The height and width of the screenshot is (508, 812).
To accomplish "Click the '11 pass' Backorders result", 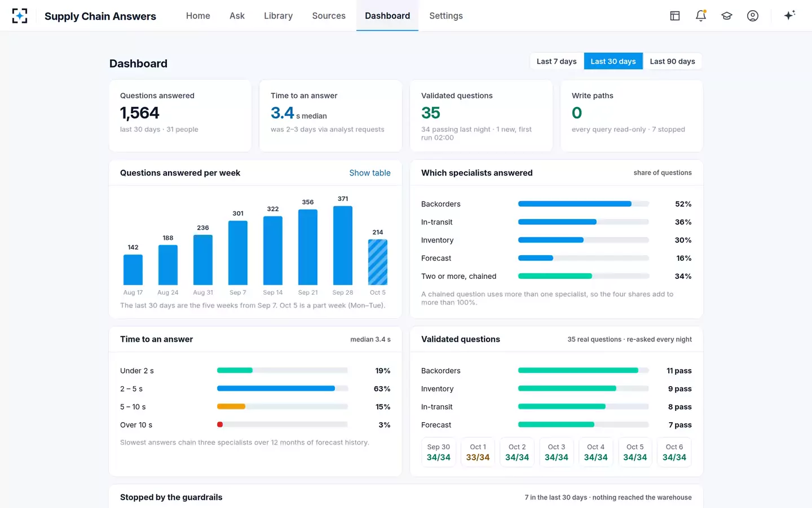I will [x=679, y=371].
